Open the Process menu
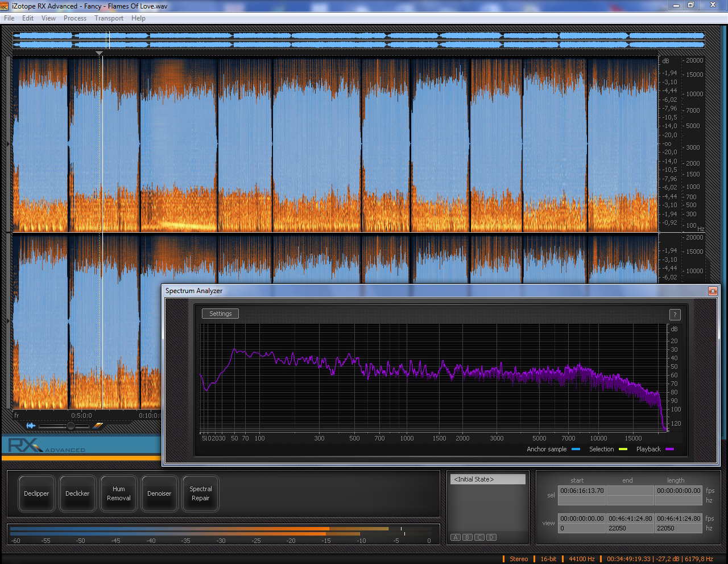The width and height of the screenshot is (728, 564). (75, 18)
